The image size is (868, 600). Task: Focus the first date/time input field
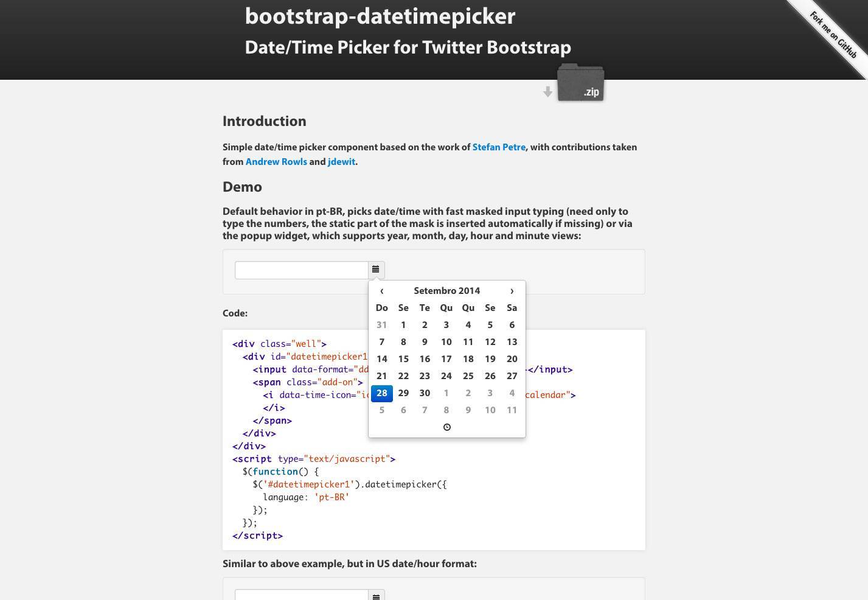click(x=302, y=270)
